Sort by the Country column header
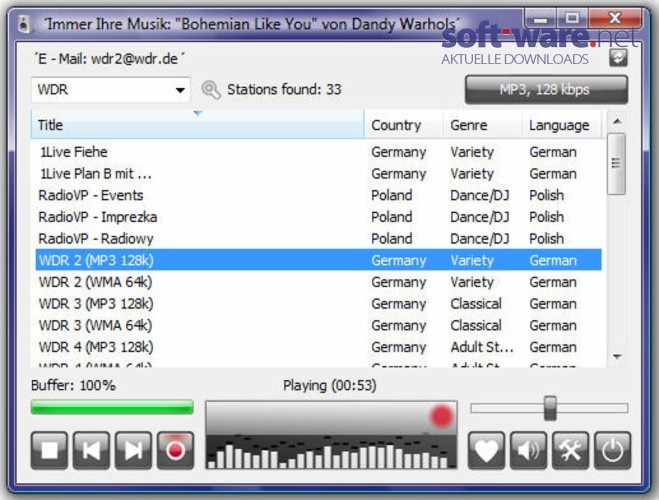Screen dimensions: 659x500 click(x=403, y=125)
